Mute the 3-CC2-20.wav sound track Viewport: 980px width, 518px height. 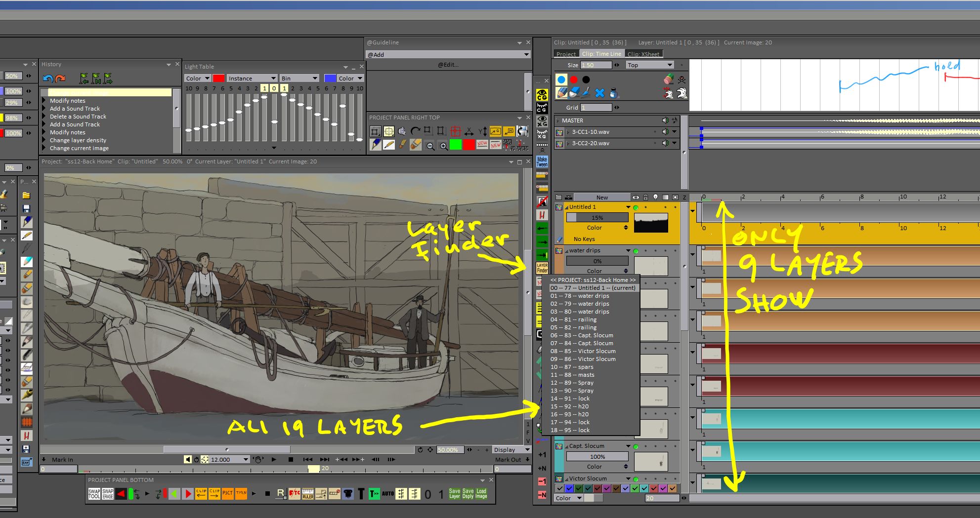click(665, 143)
